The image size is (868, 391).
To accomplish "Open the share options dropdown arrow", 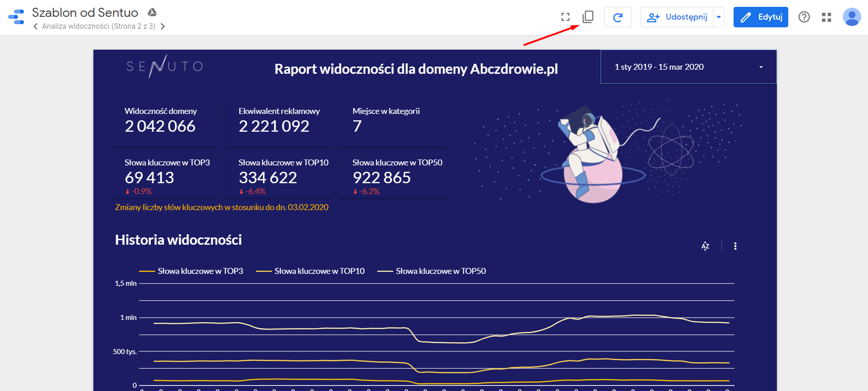I will coord(719,17).
